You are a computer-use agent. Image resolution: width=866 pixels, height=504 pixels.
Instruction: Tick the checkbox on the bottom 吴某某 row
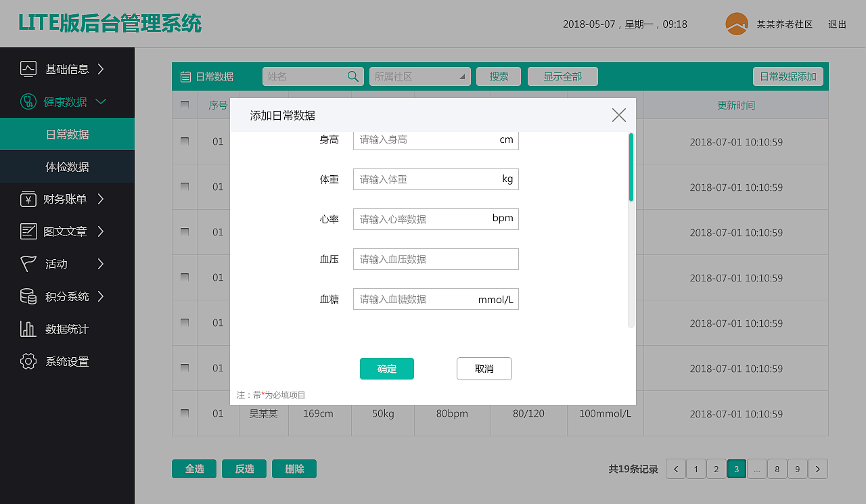pos(185,413)
